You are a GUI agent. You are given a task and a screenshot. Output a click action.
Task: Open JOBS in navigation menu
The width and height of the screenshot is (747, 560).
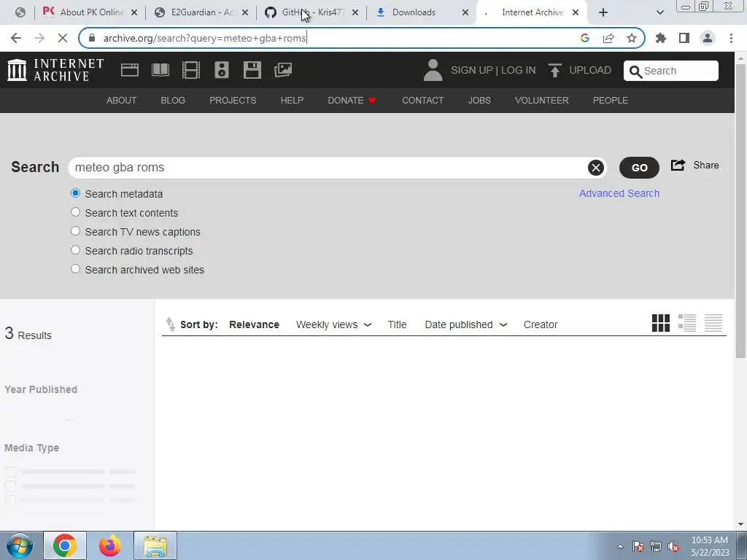(x=479, y=101)
